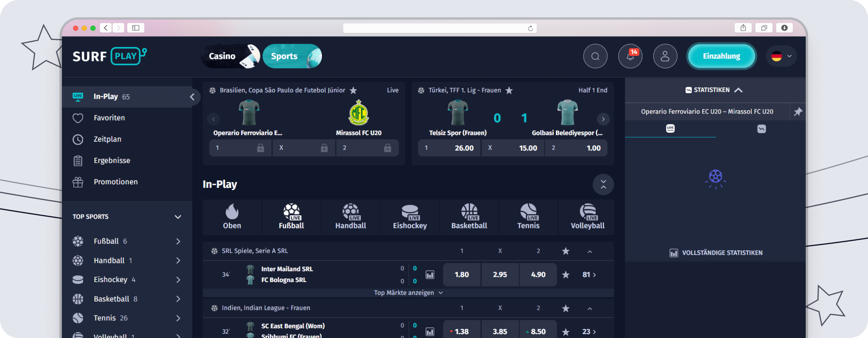Expand Fußball in Top Sports
868x338 pixels.
(178, 241)
